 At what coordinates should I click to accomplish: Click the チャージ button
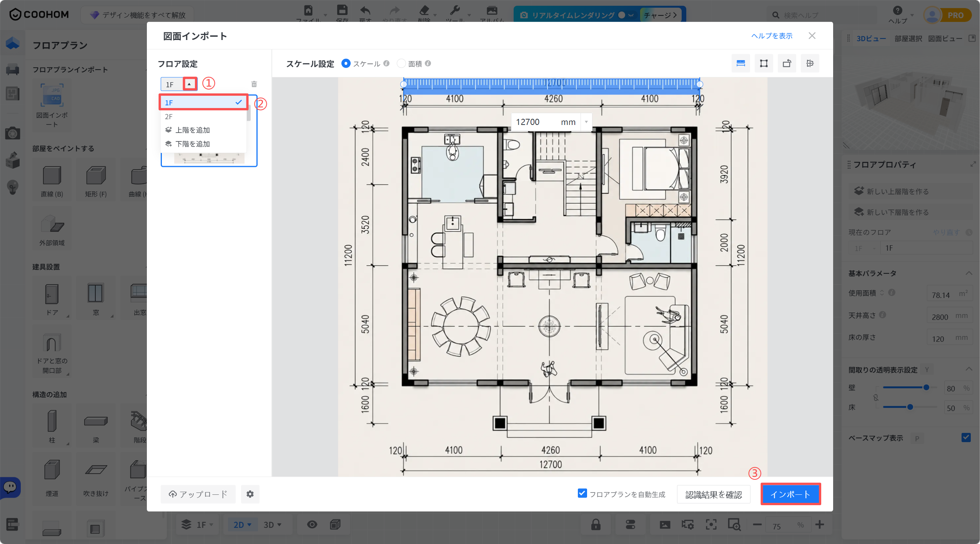[x=661, y=15]
